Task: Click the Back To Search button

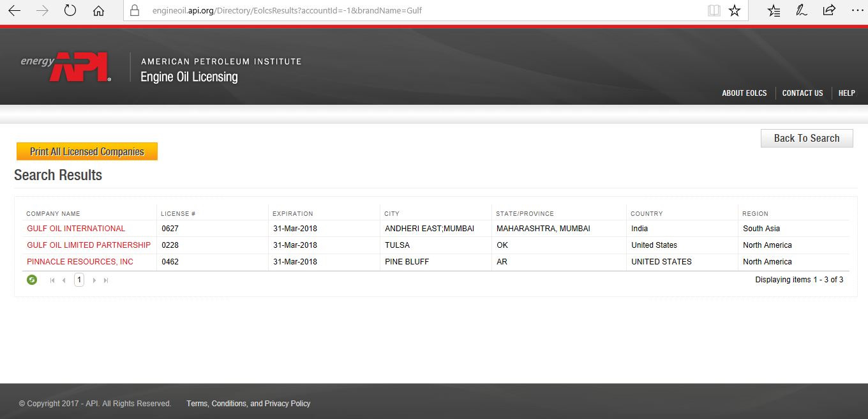Action: pyautogui.click(x=807, y=138)
